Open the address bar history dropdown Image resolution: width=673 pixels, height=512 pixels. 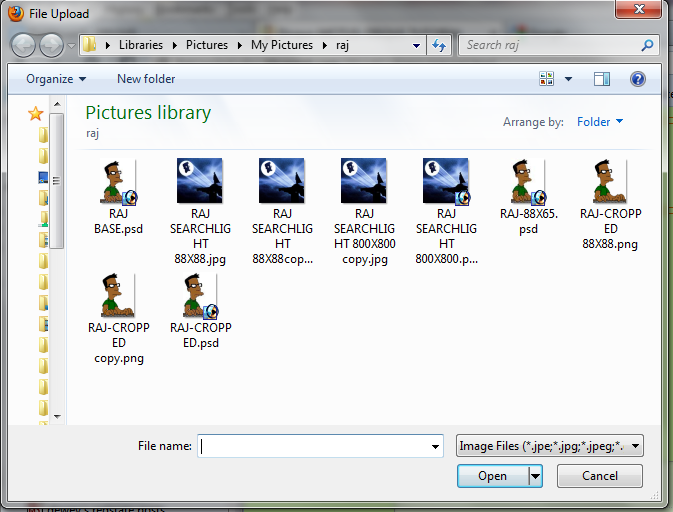(416, 45)
